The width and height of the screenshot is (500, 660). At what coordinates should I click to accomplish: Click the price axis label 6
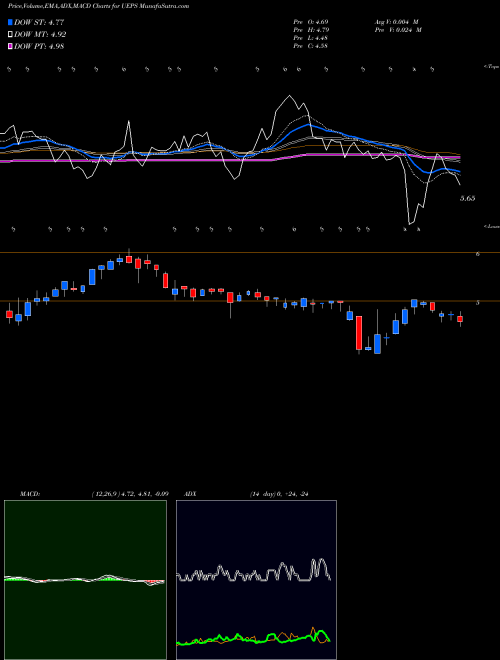pyautogui.click(x=478, y=254)
